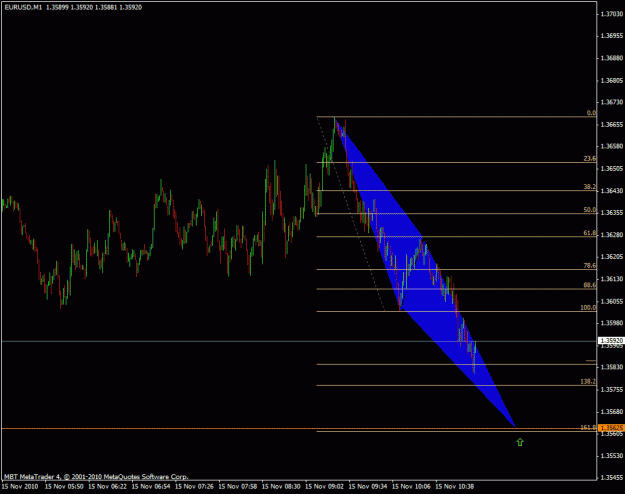The height and width of the screenshot is (494, 625).
Task: Click the 1.35530 price scale label
Action: [x=611, y=455]
